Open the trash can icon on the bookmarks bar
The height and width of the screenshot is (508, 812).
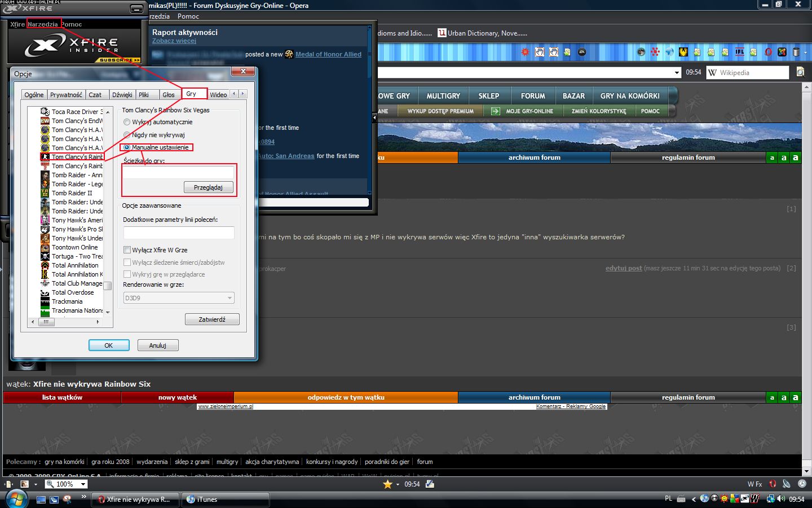pyautogui.click(x=796, y=52)
